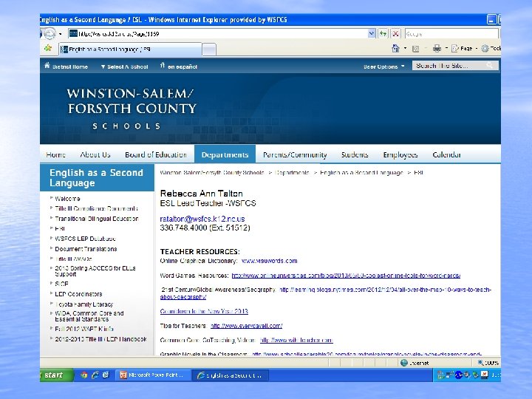532x399 pixels.
Task: Click 2012-2013 Title III / LEP Handbook
Action: pyautogui.click(x=100, y=339)
